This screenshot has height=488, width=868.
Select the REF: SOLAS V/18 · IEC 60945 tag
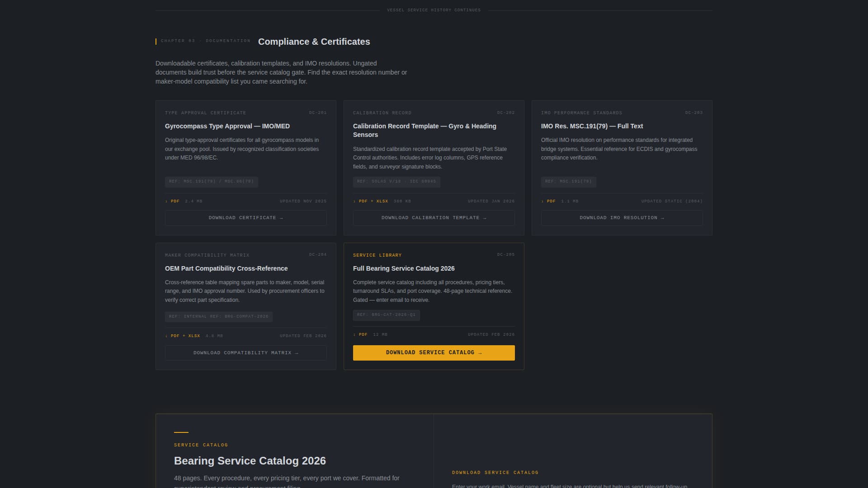coord(396,182)
